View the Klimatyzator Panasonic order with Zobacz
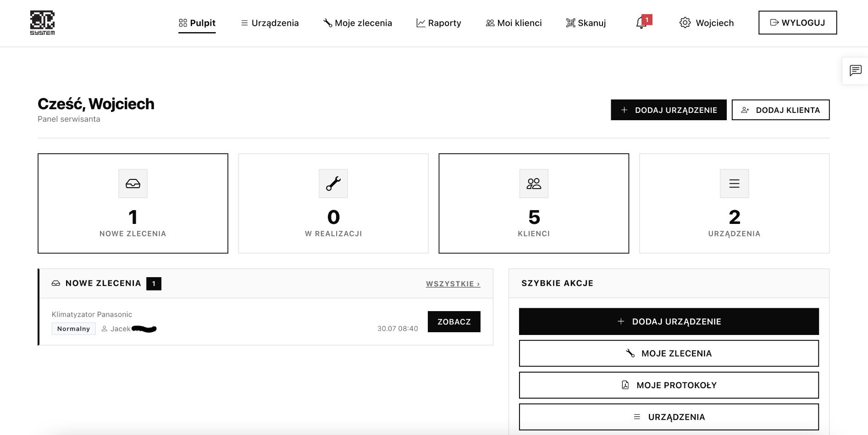The image size is (868, 435). click(x=454, y=322)
